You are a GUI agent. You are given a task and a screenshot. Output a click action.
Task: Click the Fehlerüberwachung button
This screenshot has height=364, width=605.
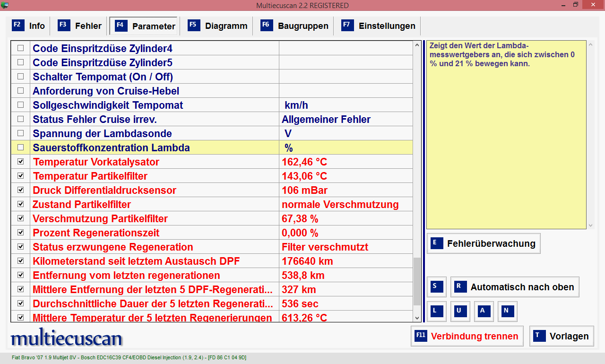coord(484,243)
